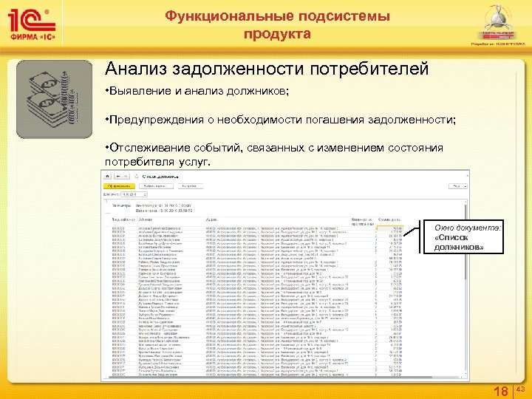Expand the Еще dropdown menu

click(x=458, y=186)
